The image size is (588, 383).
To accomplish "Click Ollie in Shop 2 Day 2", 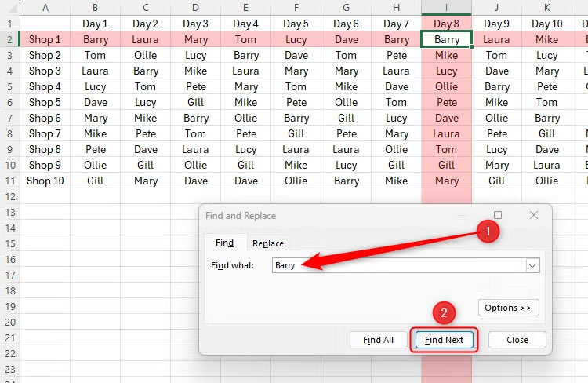I will [x=146, y=55].
